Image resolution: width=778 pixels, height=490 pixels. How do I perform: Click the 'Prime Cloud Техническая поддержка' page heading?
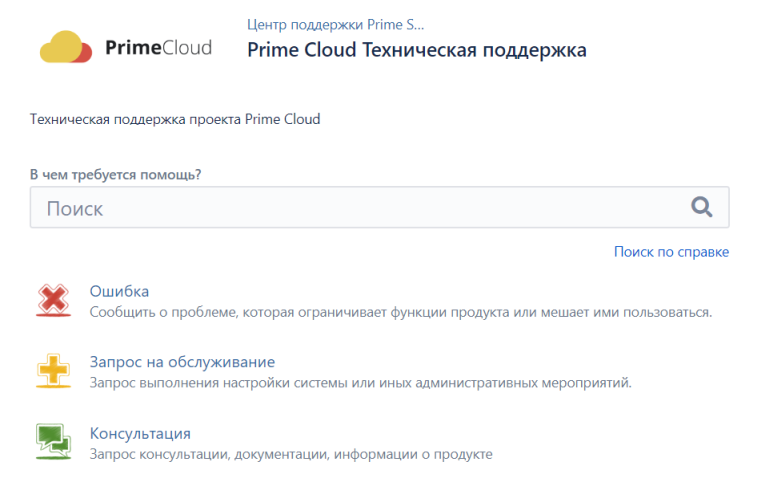417,50
